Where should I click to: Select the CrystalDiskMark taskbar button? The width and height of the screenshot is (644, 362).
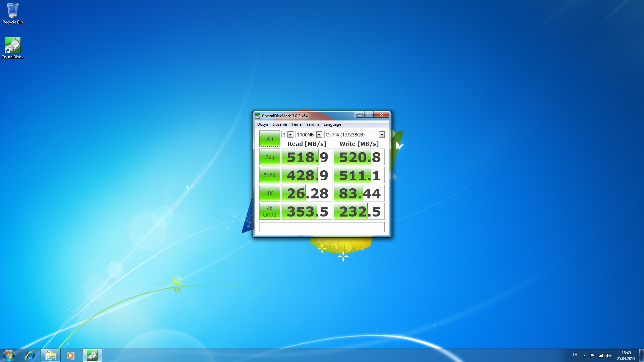click(92, 355)
